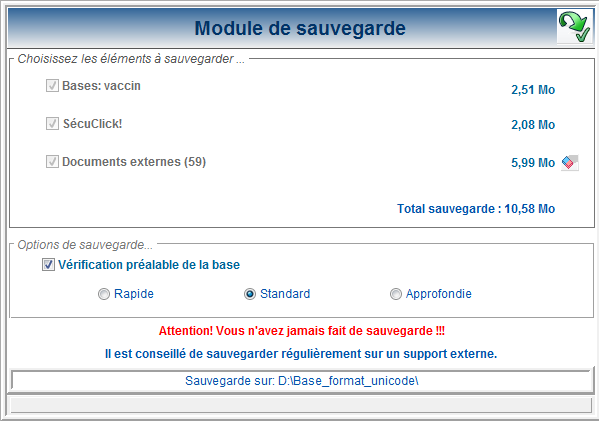Click the Sauvegarde sur destination path field
This screenshot has width=599, height=421.
(301, 381)
